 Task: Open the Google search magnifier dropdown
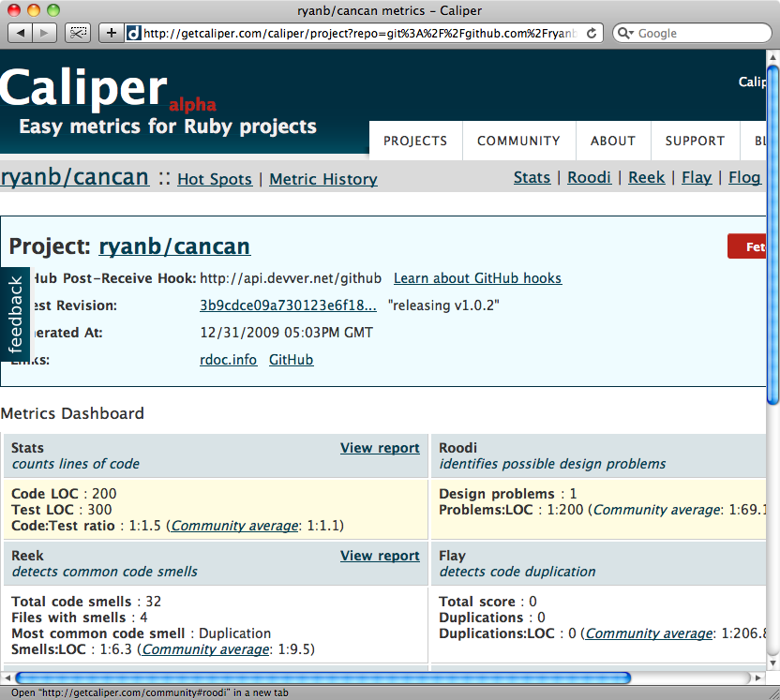pyautogui.click(x=624, y=34)
